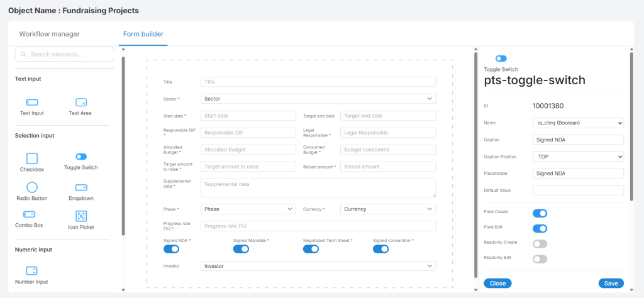The height and width of the screenshot is (298, 644).
Task: Enable the Readonly Create toggle
Action: (x=540, y=244)
